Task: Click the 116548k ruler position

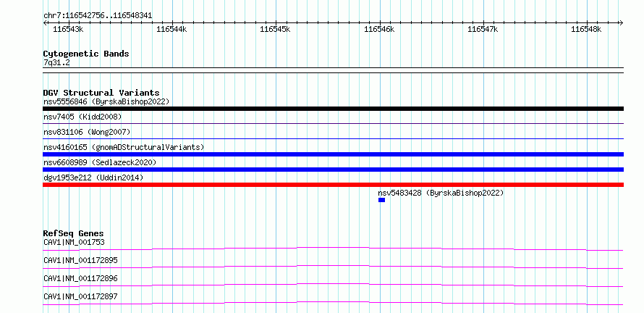Action: [587, 29]
